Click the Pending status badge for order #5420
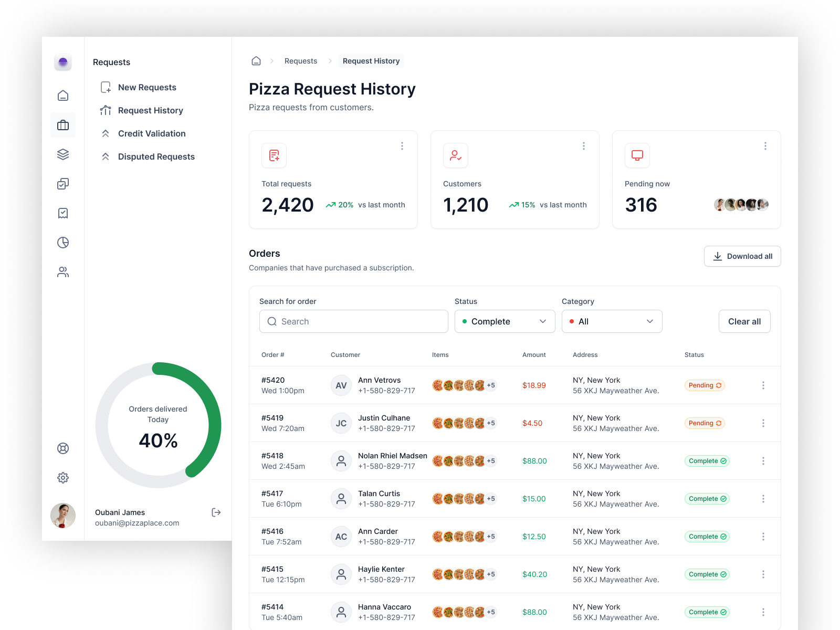The height and width of the screenshot is (630, 840). pos(704,385)
